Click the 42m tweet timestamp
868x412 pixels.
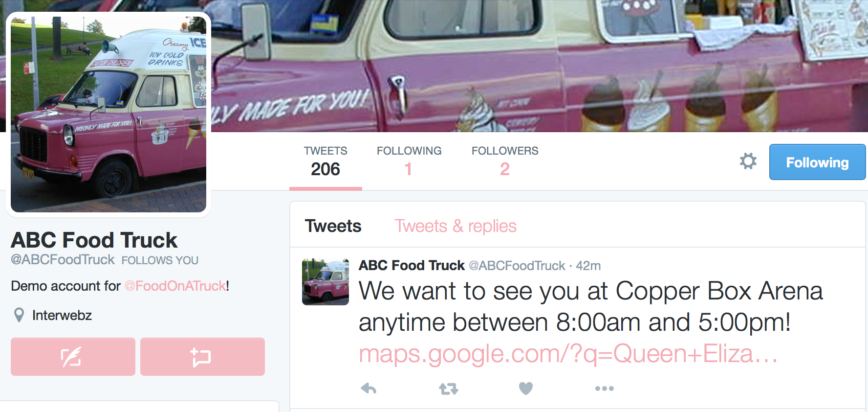(588, 266)
